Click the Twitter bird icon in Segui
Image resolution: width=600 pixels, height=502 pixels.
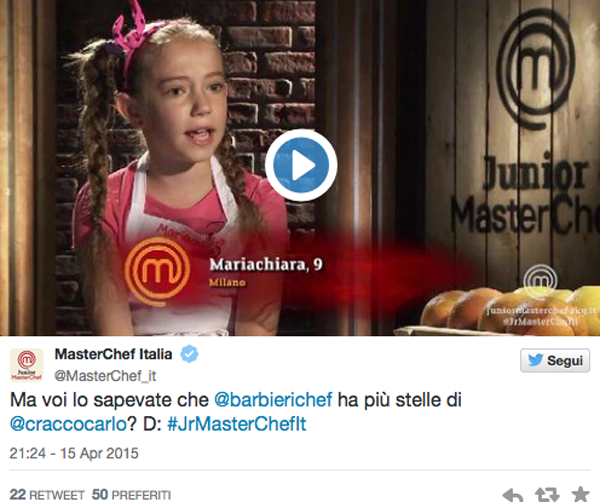(535, 360)
